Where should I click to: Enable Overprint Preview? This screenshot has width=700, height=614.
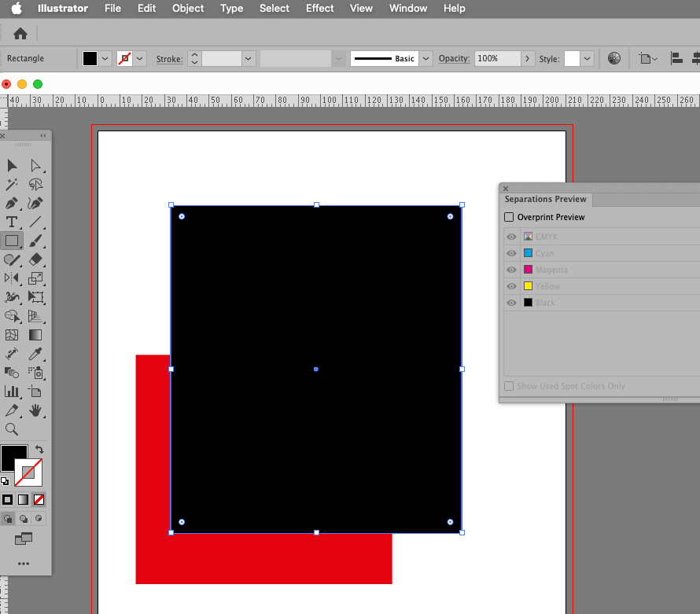[x=509, y=217]
